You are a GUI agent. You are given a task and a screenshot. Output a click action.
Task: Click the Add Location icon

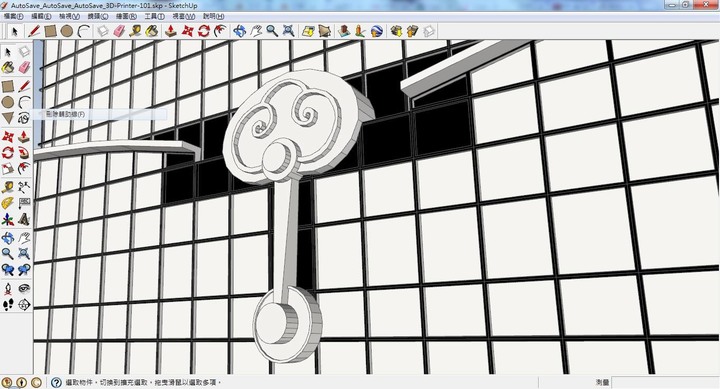(x=308, y=31)
